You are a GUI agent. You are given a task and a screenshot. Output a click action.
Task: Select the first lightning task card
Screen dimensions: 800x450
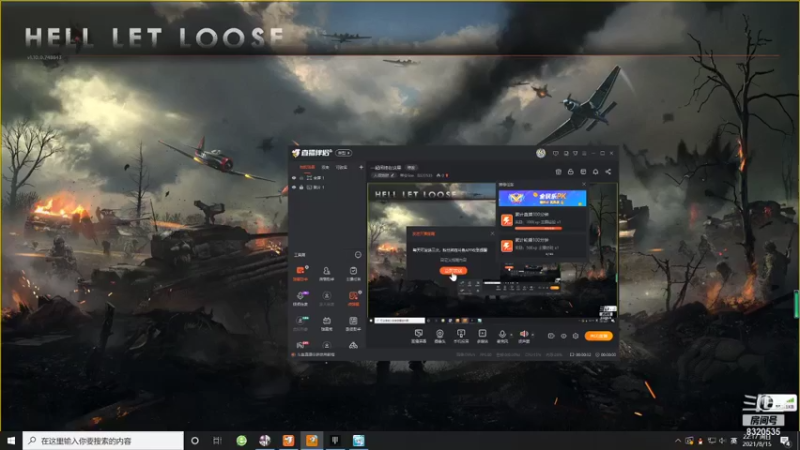(x=542, y=220)
